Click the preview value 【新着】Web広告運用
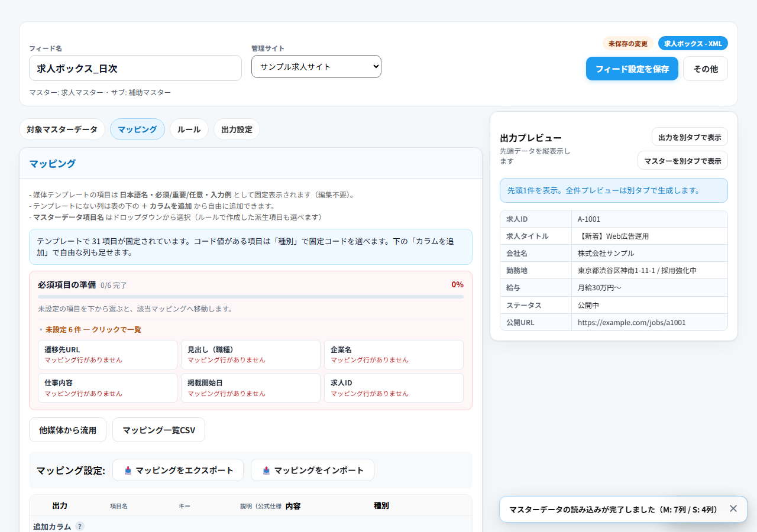 [613, 236]
